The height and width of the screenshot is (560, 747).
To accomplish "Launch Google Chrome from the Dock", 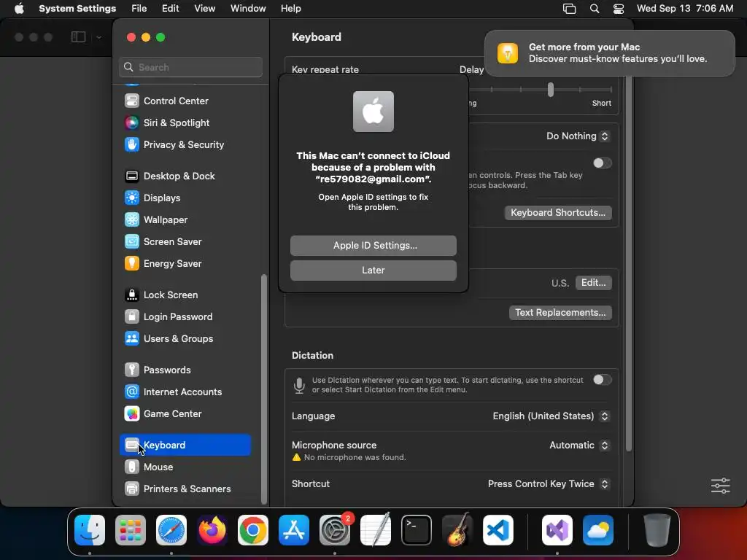I will pos(253,530).
